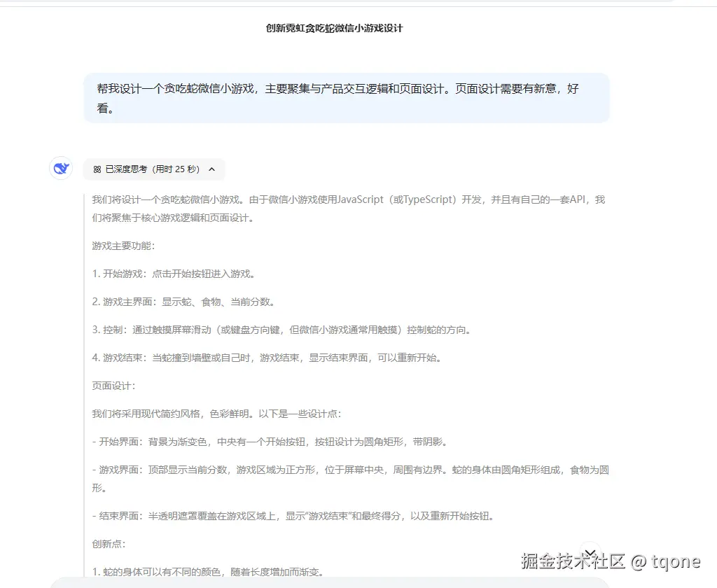Focus the message input box at the bottom
Screen dimensions: 717x588
(x=329, y=583)
